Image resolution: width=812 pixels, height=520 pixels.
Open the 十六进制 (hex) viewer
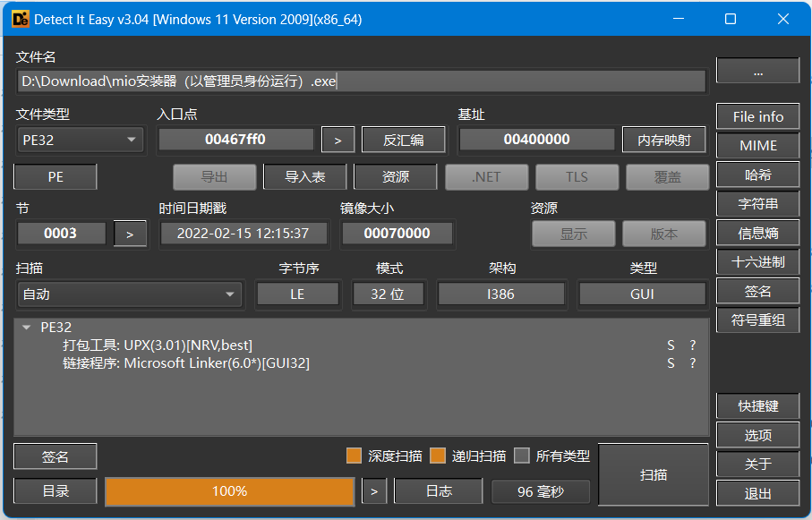757,262
